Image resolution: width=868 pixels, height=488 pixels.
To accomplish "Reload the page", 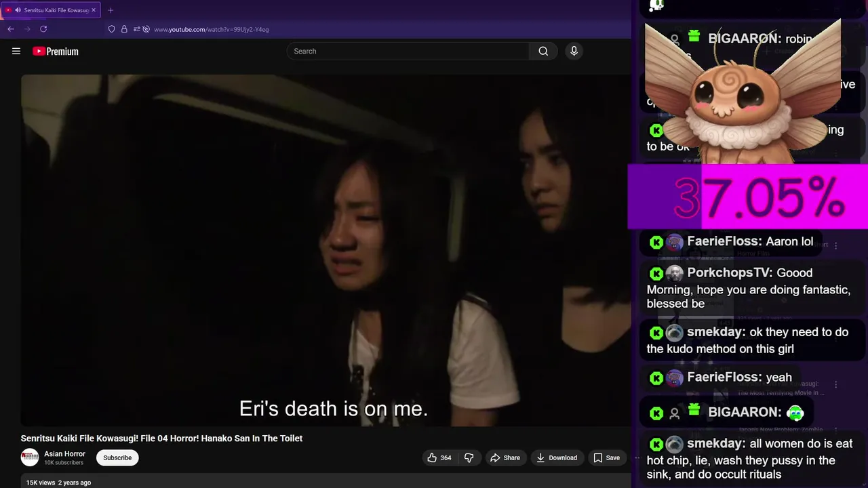I will [x=43, y=29].
